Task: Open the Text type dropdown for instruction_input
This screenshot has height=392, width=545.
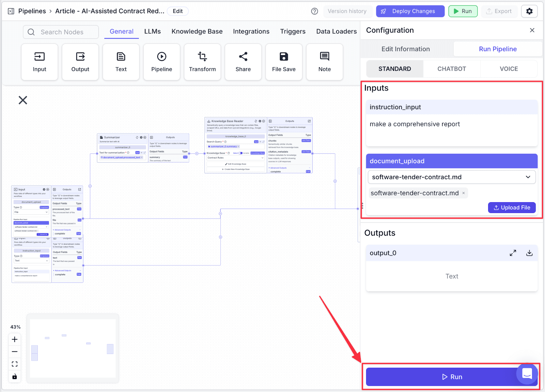Action: pyautogui.click(x=31, y=261)
